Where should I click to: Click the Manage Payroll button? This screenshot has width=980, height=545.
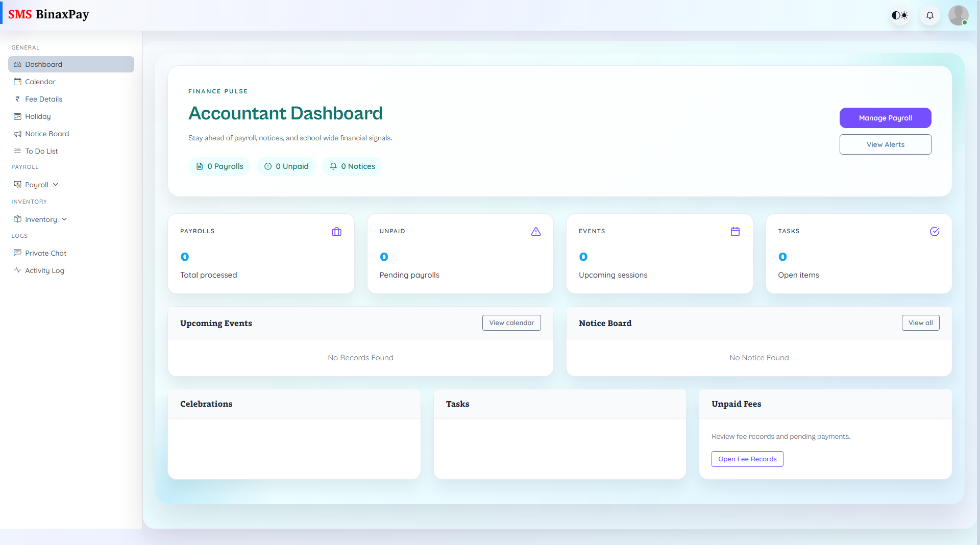885,118
